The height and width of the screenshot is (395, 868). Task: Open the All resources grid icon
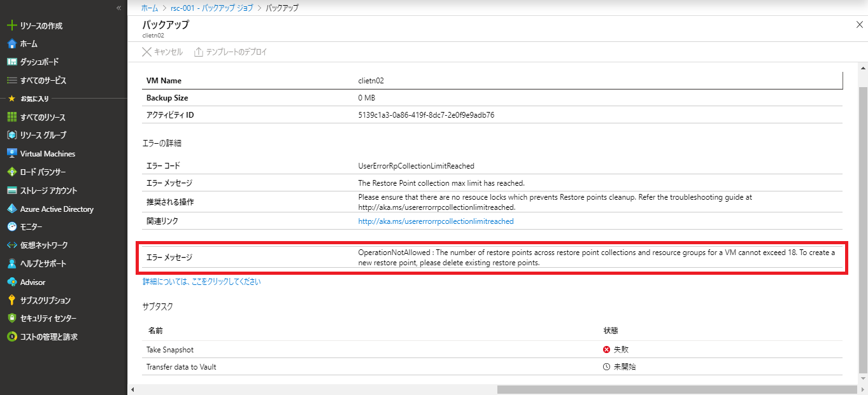coord(11,117)
